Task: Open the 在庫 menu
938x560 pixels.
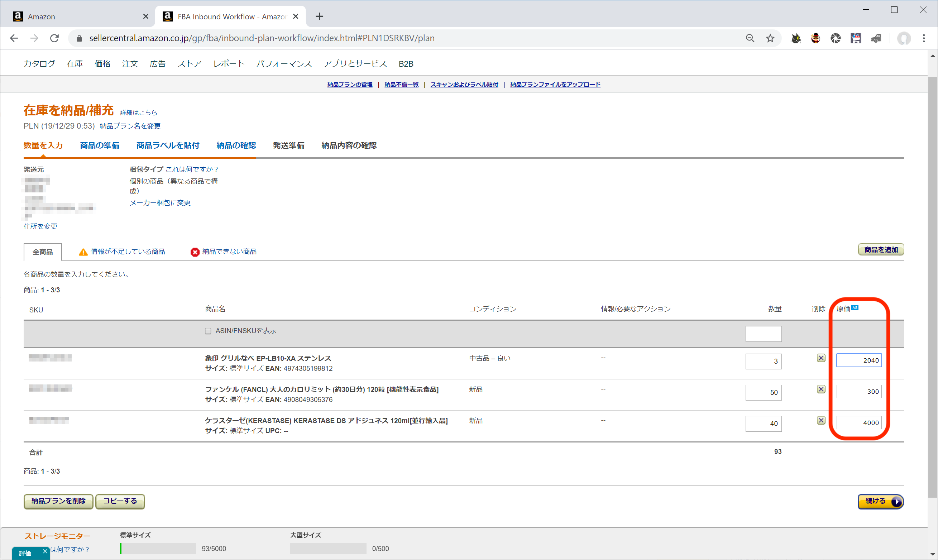Action: tap(75, 63)
